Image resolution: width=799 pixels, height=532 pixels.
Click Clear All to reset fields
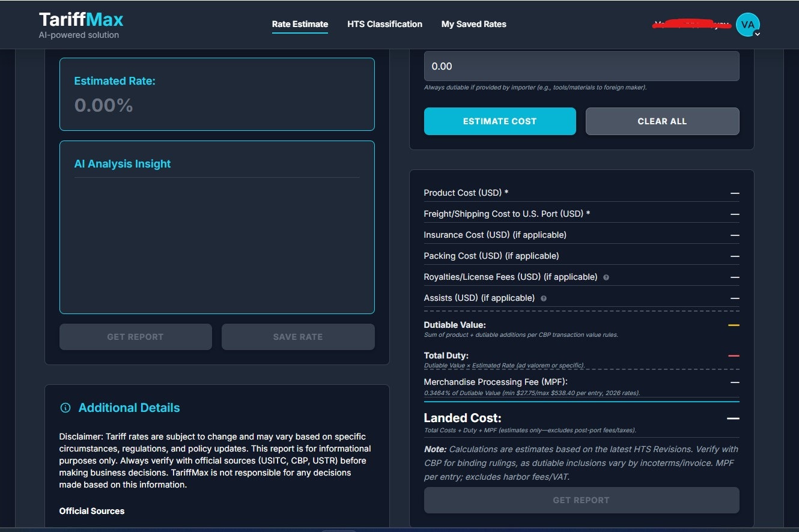point(662,121)
